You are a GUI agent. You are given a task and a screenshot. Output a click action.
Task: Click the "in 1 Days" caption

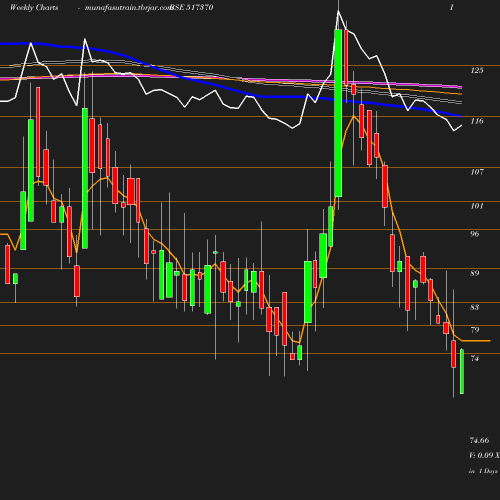pos(483,471)
